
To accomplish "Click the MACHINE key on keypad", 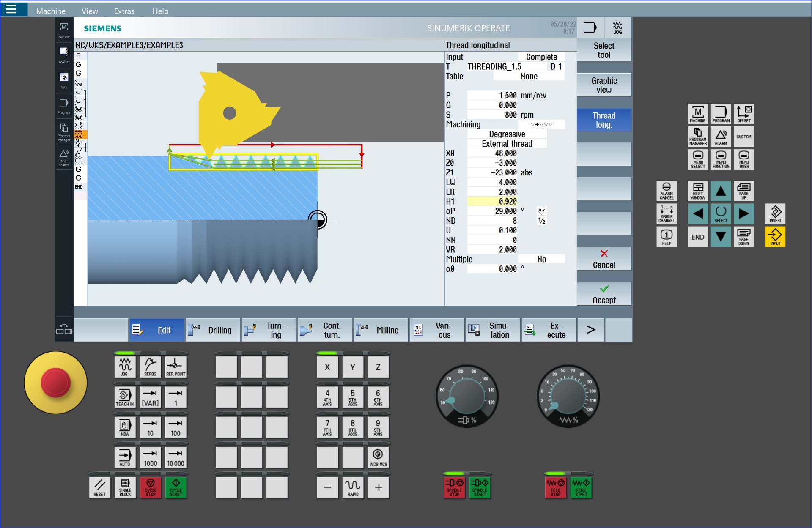I will [698, 114].
